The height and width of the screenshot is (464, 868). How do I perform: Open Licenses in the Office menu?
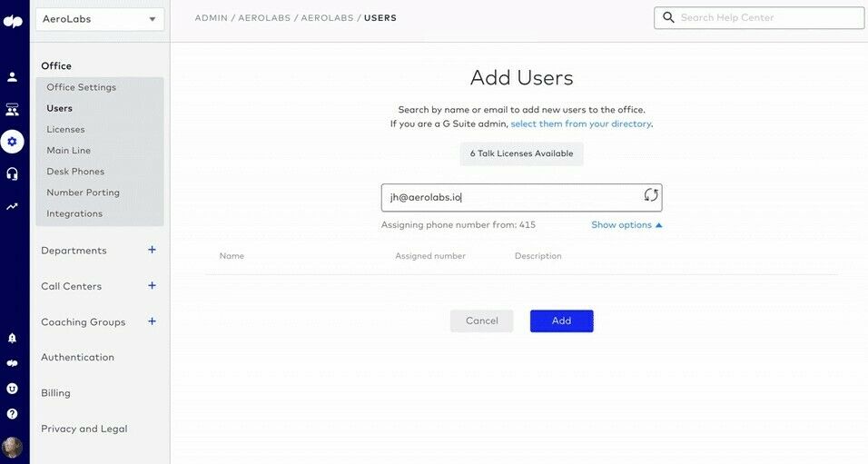(65, 129)
